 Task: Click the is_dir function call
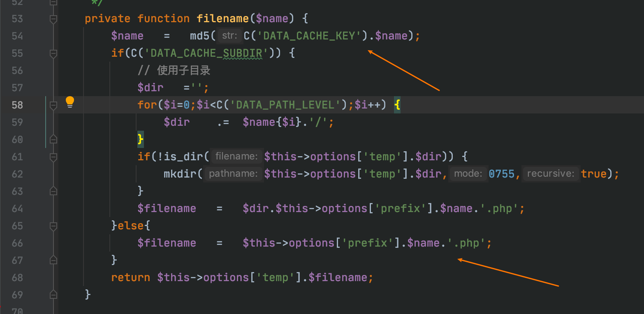tap(183, 157)
